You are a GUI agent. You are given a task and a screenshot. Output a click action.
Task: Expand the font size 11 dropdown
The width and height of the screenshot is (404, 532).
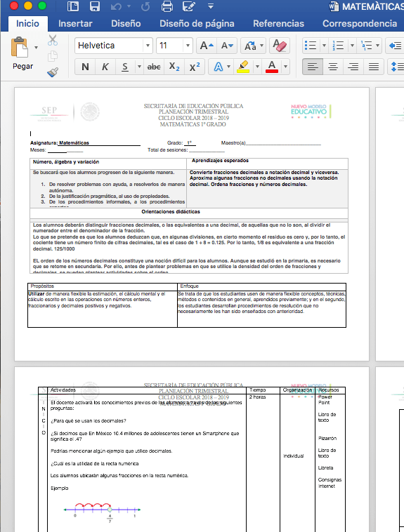(x=188, y=46)
